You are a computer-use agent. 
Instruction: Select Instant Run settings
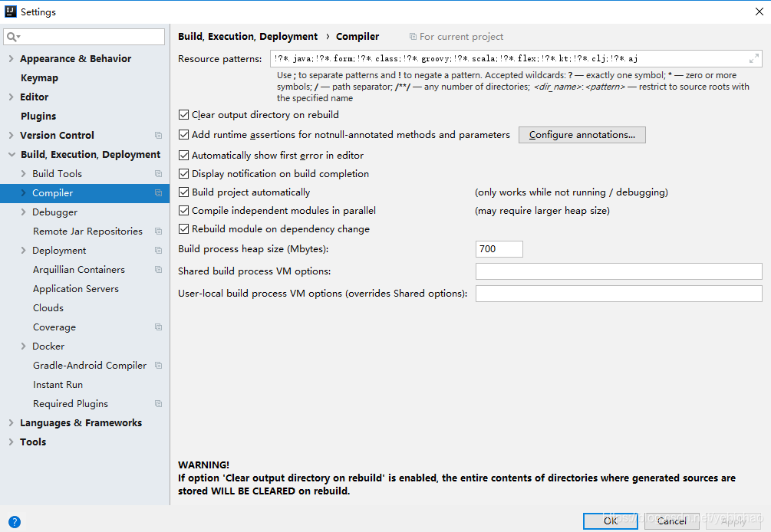pyautogui.click(x=58, y=385)
